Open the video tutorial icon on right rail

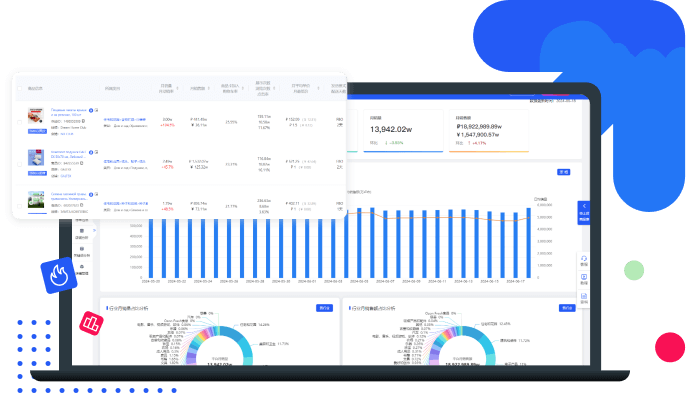(x=583, y=279)
